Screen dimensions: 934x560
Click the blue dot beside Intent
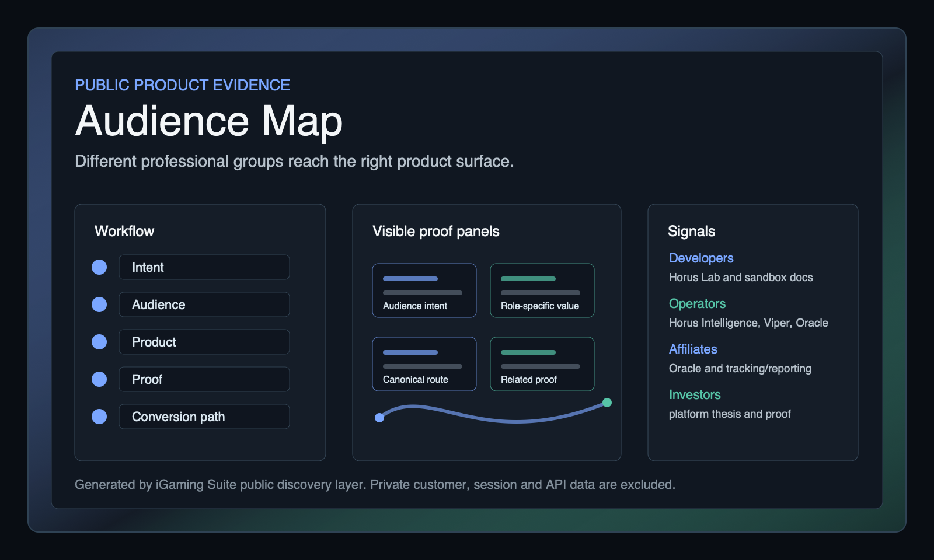99,267
